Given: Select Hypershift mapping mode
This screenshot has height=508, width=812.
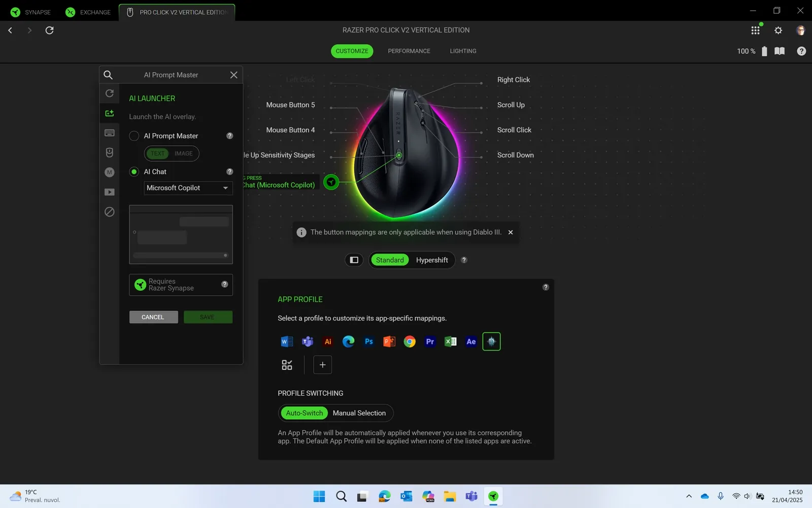Looking at the screenshot, I should click(432, 260).
